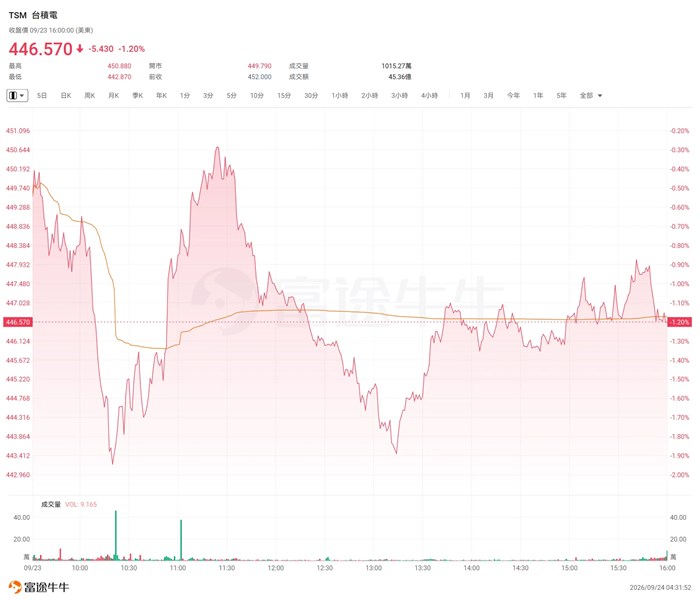700x602 pixels.
Task: Click the red down-arrow beside the price
Action: [x=79, y=49]
